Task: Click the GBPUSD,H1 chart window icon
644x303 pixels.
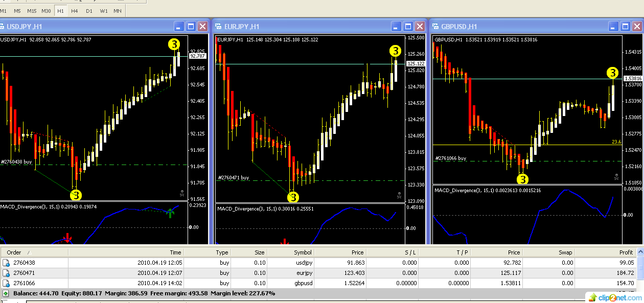Action: point(436,27)
